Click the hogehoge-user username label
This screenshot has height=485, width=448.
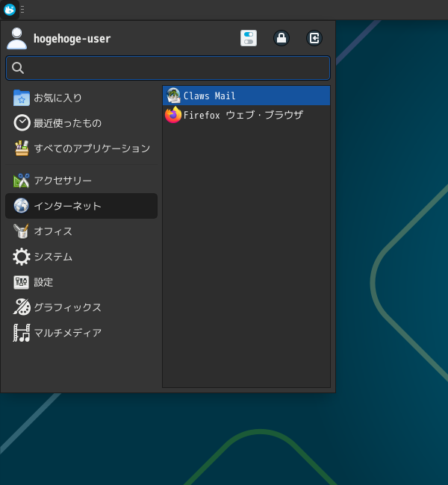pyautogui.click(x=72, y=39)
